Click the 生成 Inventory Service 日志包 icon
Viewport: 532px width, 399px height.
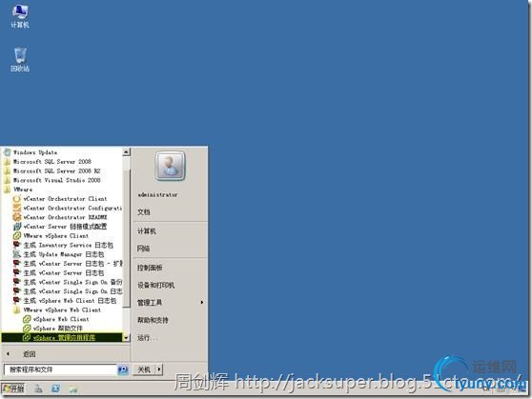tap(17, 245)
